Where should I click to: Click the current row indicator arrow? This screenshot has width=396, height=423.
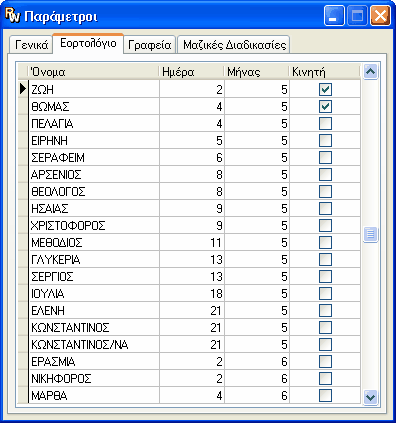pyautogui.click(x=23, y=89)
